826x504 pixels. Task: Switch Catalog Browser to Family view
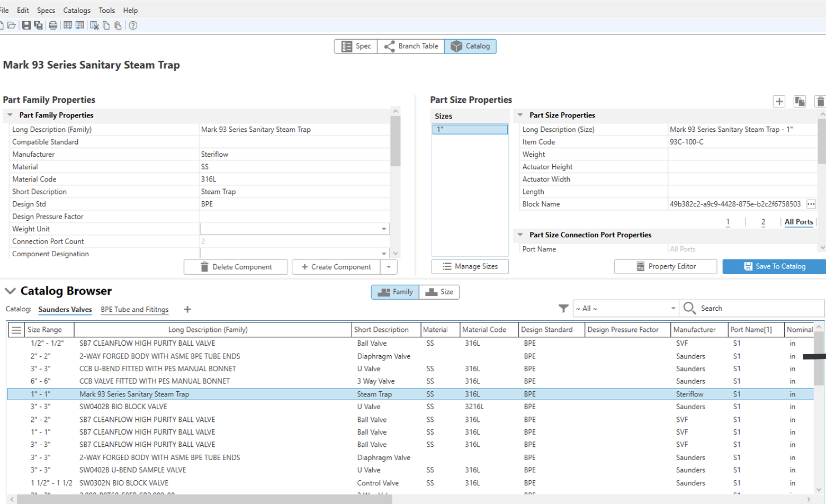pyautogui.click(x=395, y=292)
